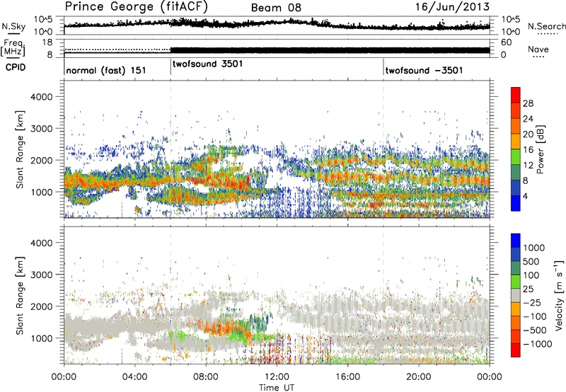This screenshot has height=392, width=566.
Task: Click the date label "16/Jun/2013"
Action: pos(452,6)
